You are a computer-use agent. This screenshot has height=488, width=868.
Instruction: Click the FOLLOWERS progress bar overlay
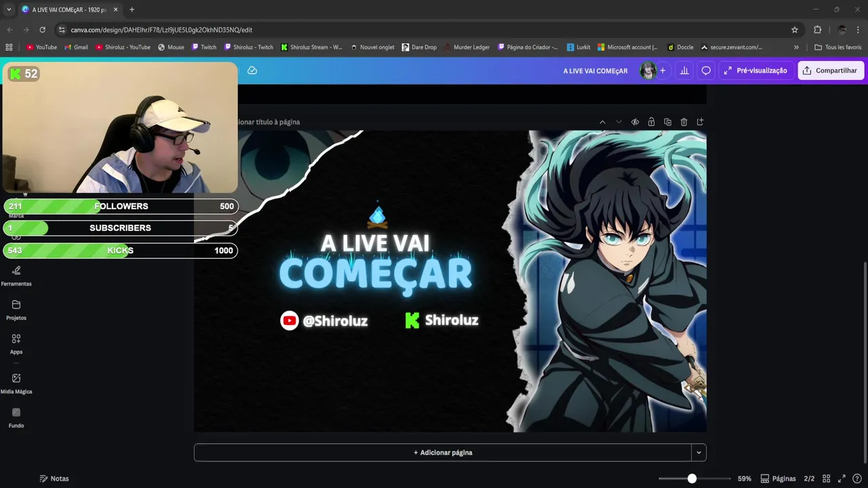click(x=121, y=206)
